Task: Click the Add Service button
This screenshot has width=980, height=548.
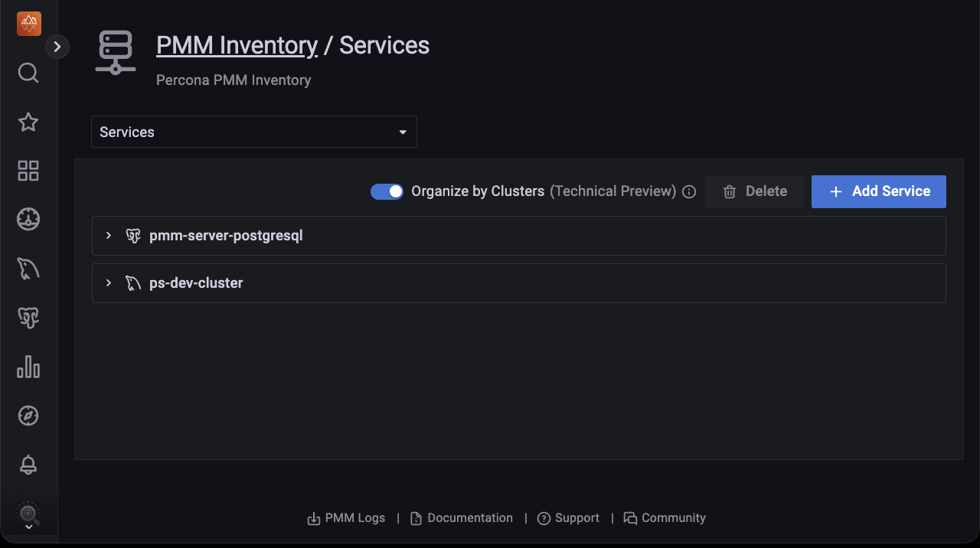Action: (878, 191)
